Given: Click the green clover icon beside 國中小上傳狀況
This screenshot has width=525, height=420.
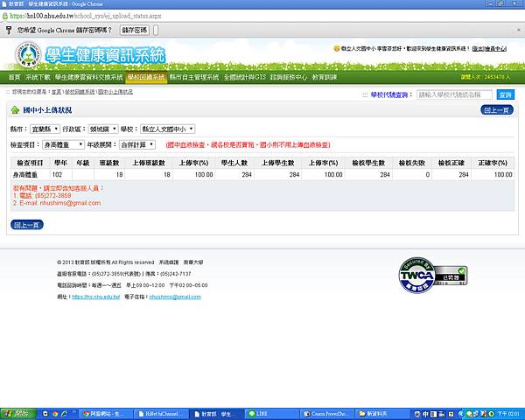Looking at the screenshot, I should [x=15, y=110].
